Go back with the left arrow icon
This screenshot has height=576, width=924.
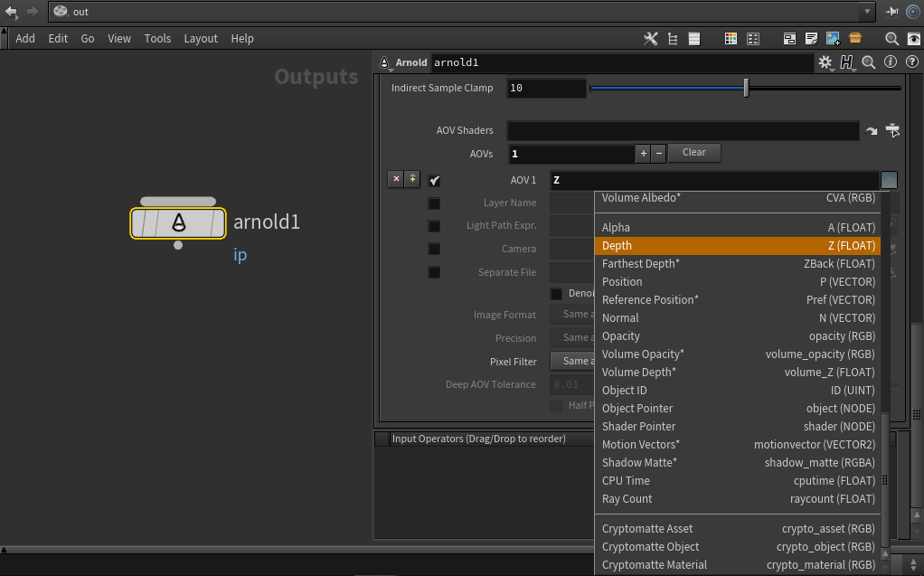11,11
